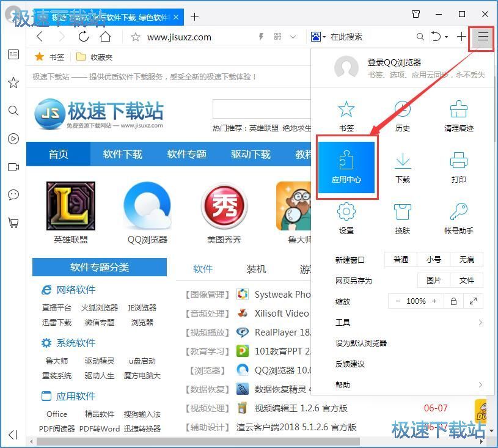Viewport: 498px width, 448px height.
Task: Open 收藏夹 folder in bookmarks bar
Action: pos(95,57)
